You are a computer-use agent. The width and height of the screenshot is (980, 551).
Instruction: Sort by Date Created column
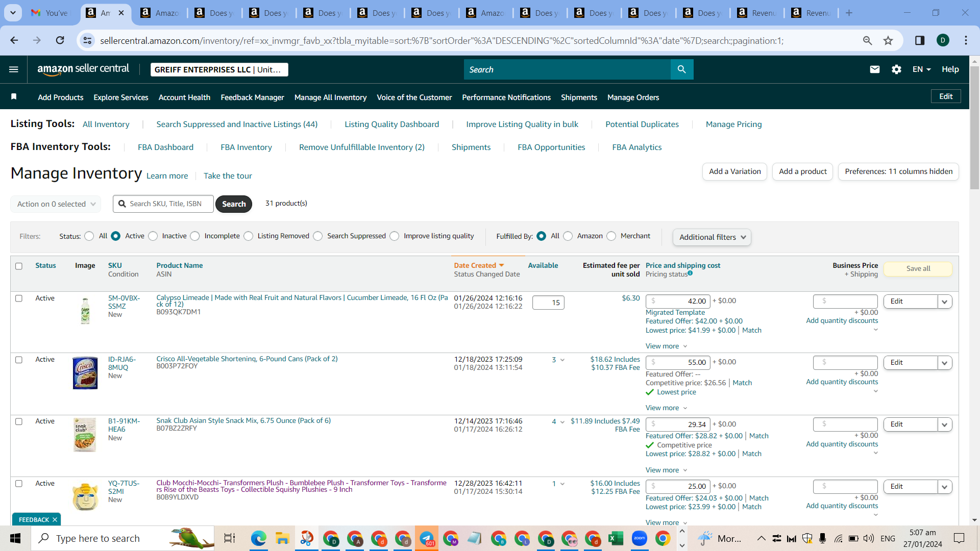coord(479,265)
